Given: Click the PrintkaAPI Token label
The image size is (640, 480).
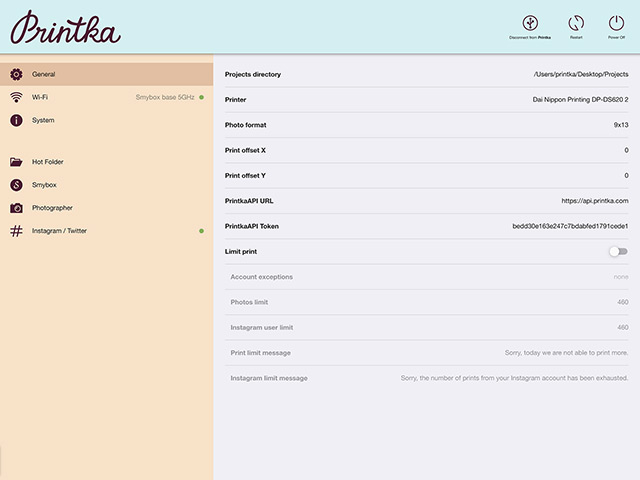Looking at the screenshot, I should (x=252, y=226).
